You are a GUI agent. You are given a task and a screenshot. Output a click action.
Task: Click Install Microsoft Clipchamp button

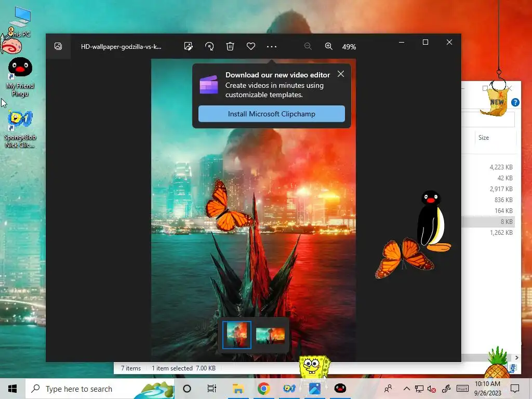pos(271,114)
